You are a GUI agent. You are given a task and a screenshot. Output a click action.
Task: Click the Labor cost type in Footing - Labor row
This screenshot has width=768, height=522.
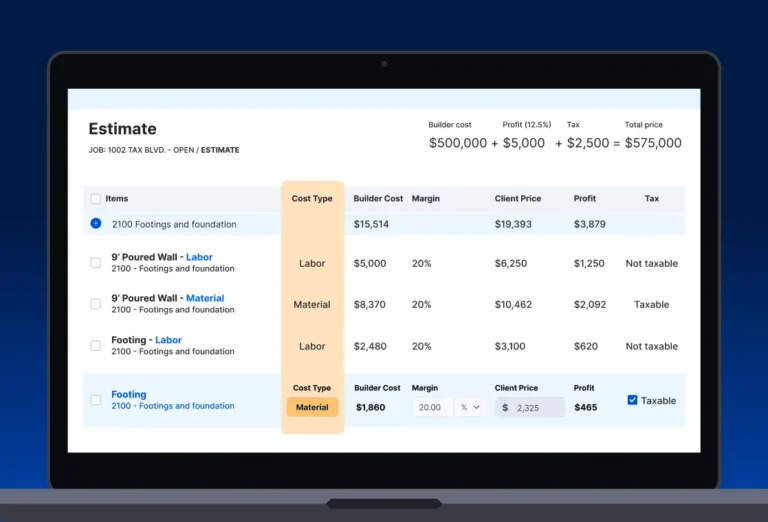tap(312, 346)
